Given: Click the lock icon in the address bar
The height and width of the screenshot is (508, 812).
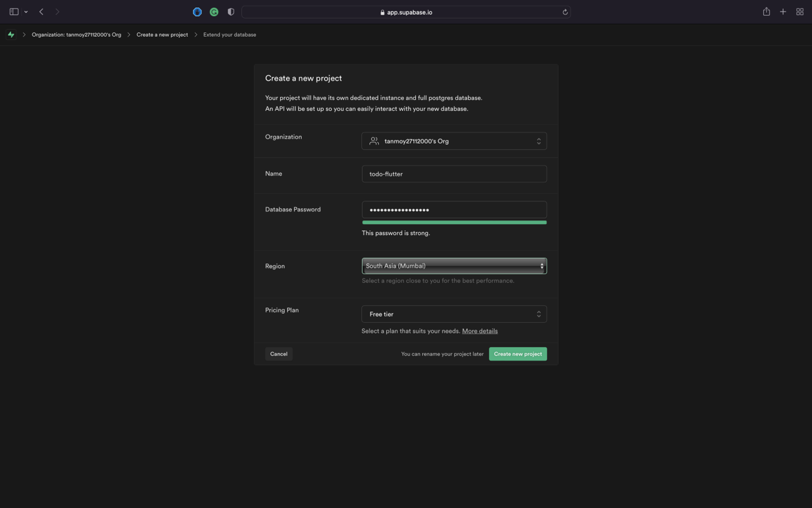Looking at the screenshot, I should click(382, 13).
